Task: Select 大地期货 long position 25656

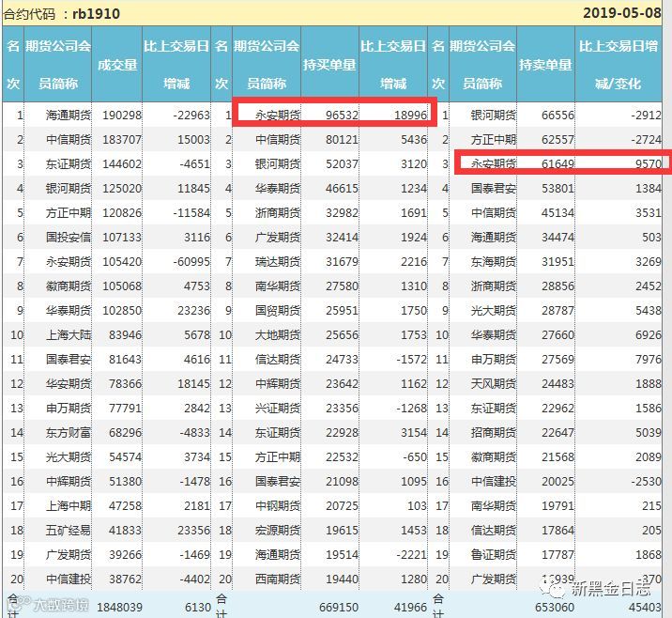Action: 342,334
